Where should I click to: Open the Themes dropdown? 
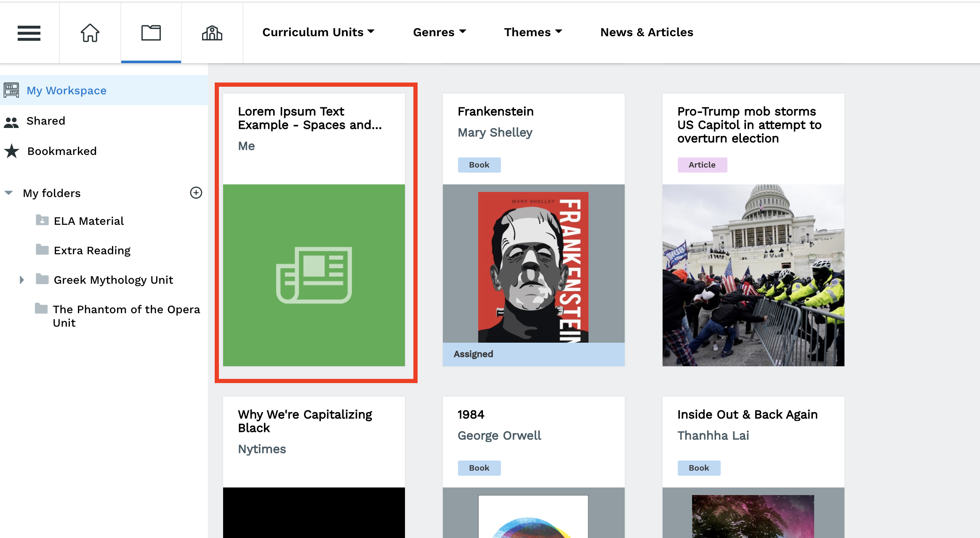pyautogui.click(x=533, y=32)
